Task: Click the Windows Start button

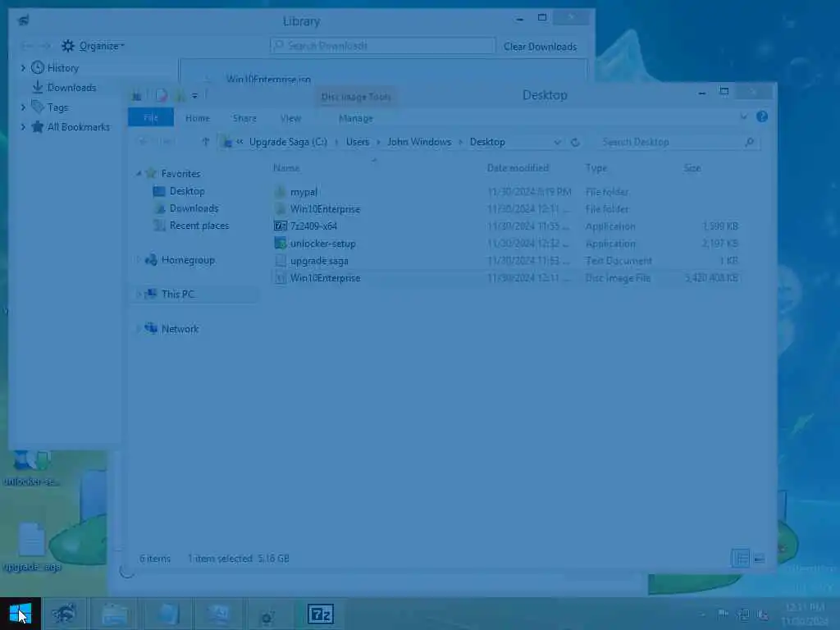Action: [x=21, y=614]
